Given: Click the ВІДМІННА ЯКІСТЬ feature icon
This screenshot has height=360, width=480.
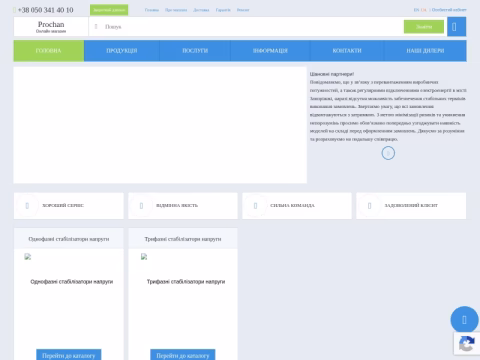Looking at the screenshot, I should pyautogui.click(x=141, y=206).
